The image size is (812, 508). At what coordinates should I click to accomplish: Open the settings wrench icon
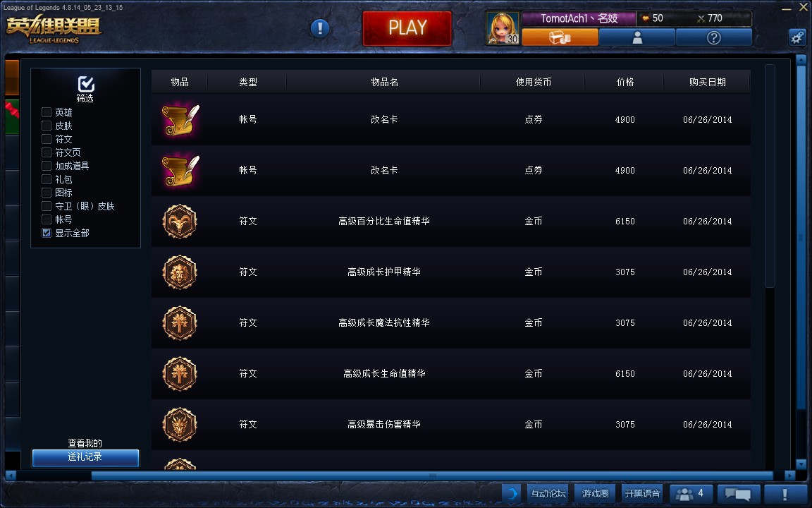click(797, 37)
